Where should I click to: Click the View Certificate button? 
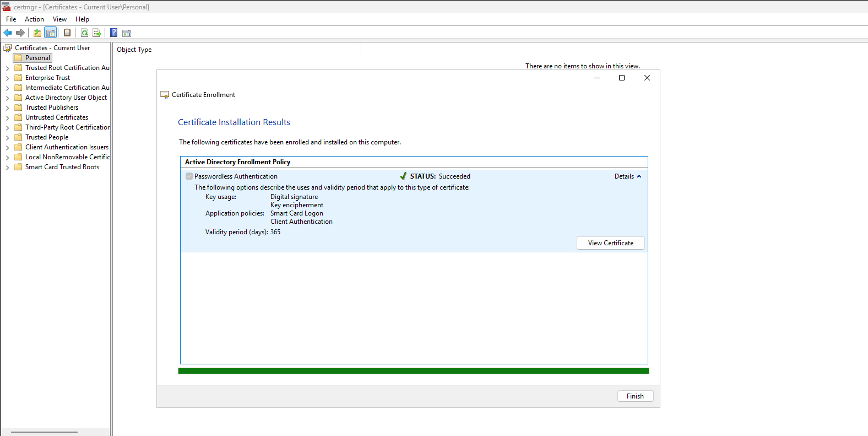(x=611, y=243)
